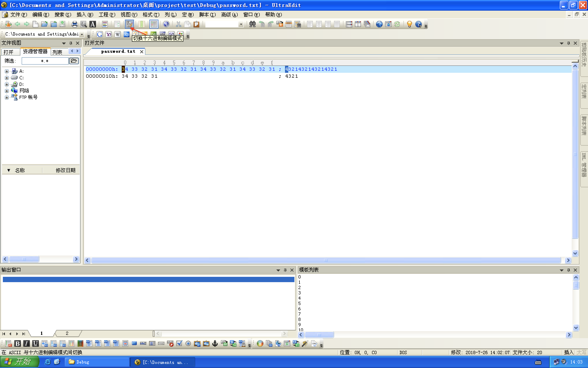Click the Yahoo search toolbar icon
The height and width of the screenshot is (368, 588).
point(109,34)
